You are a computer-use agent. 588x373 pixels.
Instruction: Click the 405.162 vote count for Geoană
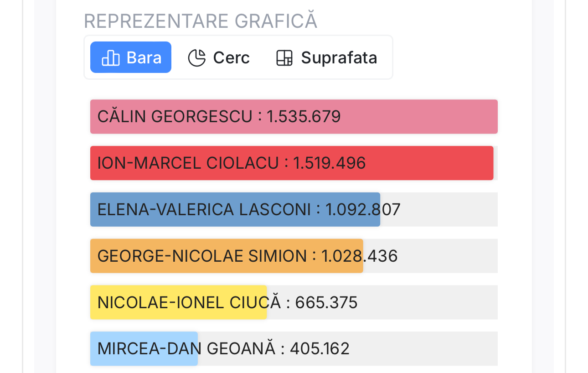pos(320,349)
